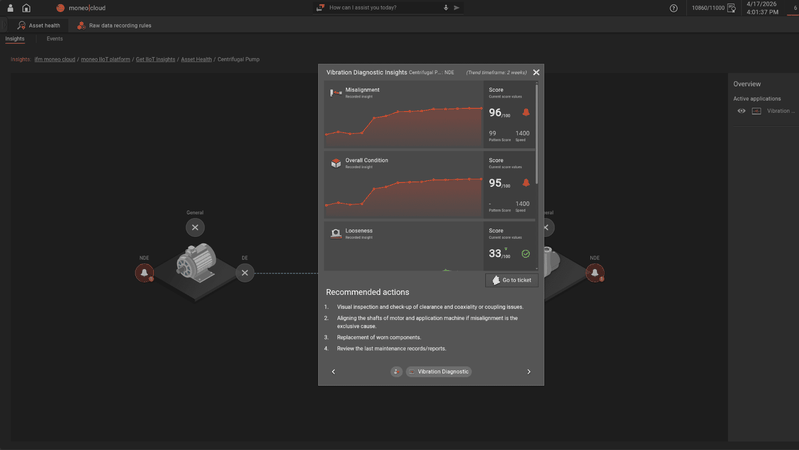The image size is (799, 450).
Task: Go to previous insight with left chevron
Action: tap(333, 372)
